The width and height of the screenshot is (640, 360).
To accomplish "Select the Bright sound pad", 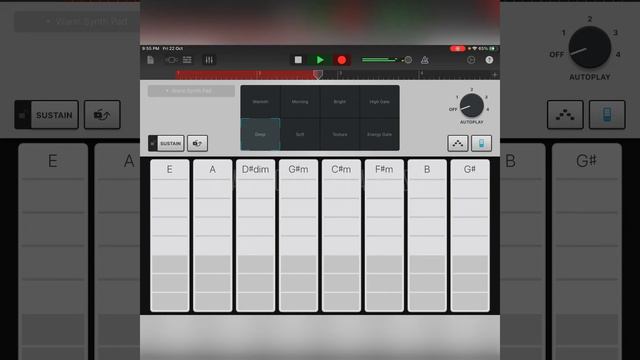I will [340, 102].
